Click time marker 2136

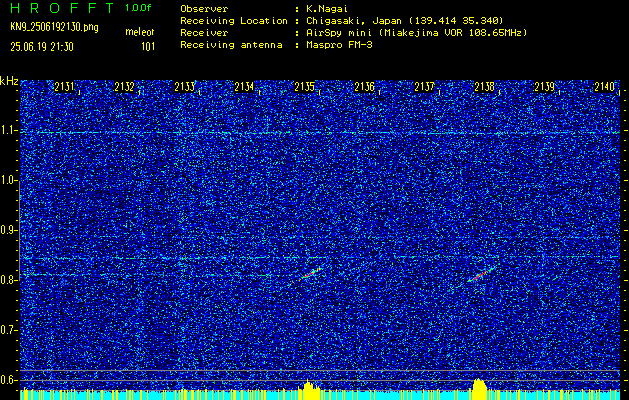[x=365, y=87]
